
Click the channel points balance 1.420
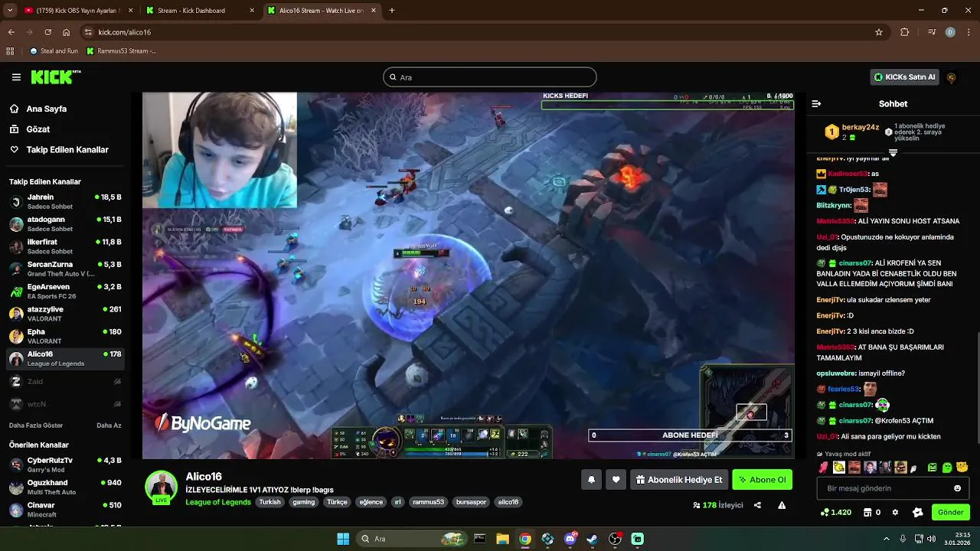pos(835,512)
